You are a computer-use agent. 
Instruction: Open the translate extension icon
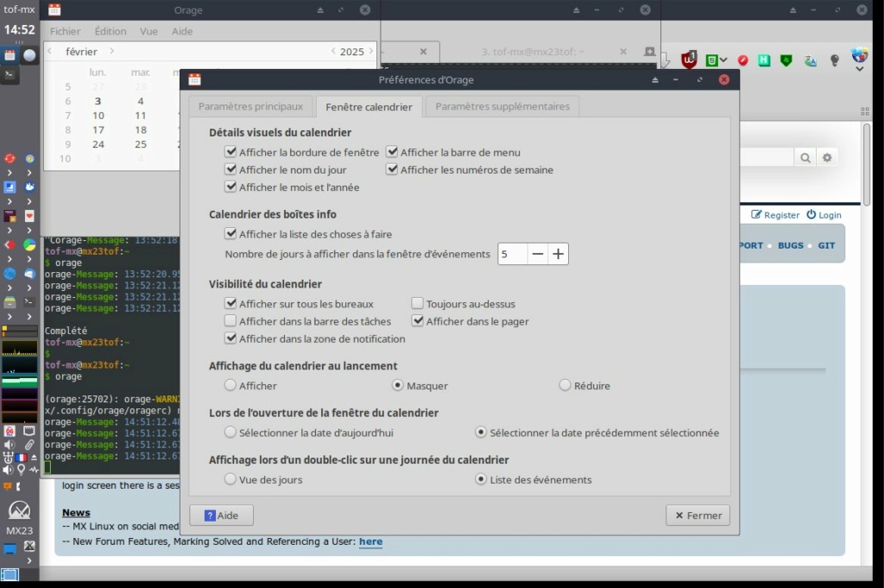pyautogui.click(x=811, y=60)
